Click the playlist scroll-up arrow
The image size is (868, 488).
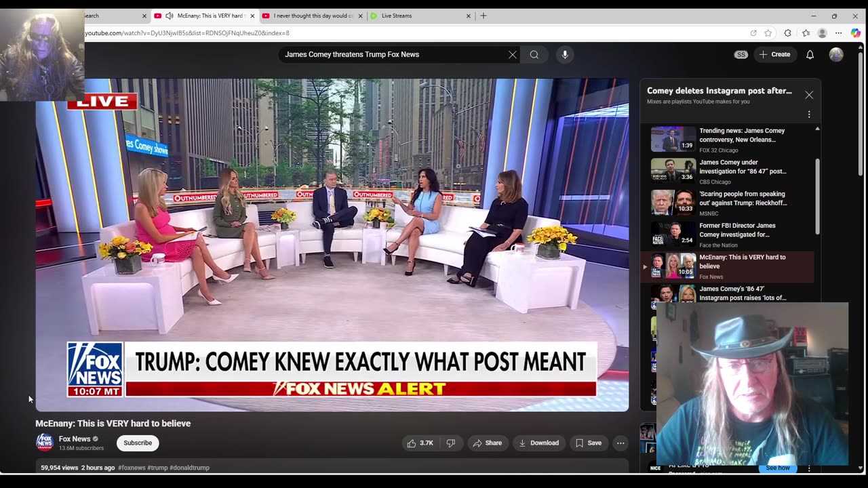(x=817, y=129)
